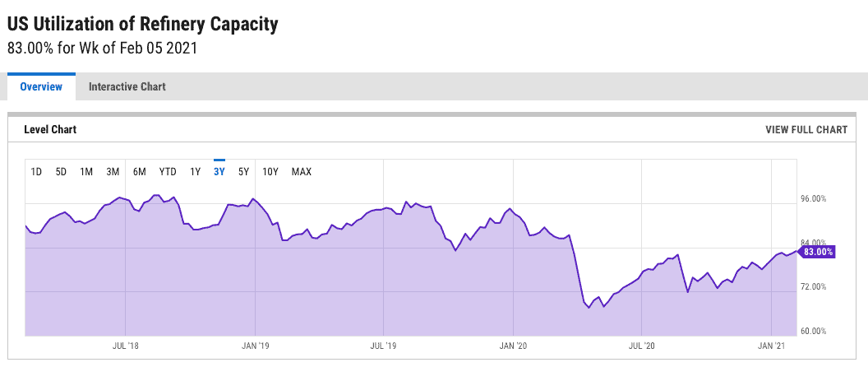Click the Level Chart heading

(x=50, y=129)
